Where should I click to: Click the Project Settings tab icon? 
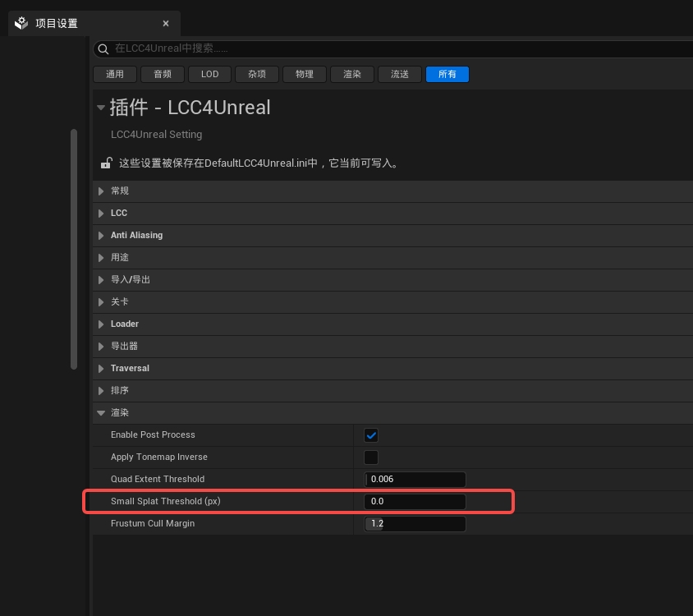click(21, 23)
